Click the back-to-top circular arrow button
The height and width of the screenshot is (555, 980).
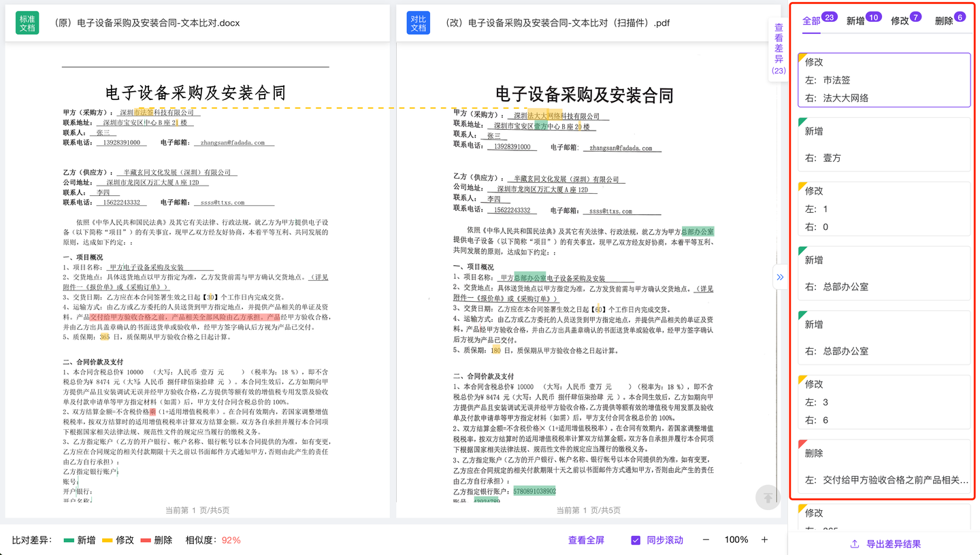coord(768,499)
